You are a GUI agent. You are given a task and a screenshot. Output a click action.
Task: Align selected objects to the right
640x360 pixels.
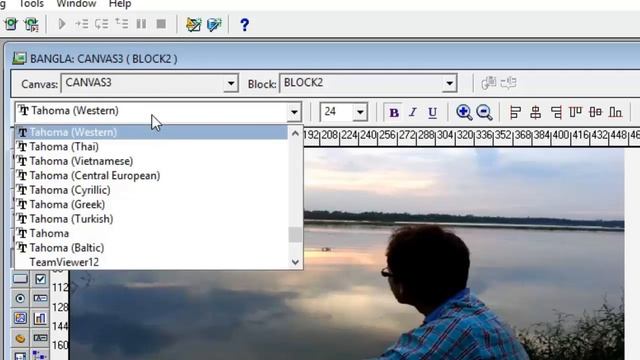coord(556,112)
